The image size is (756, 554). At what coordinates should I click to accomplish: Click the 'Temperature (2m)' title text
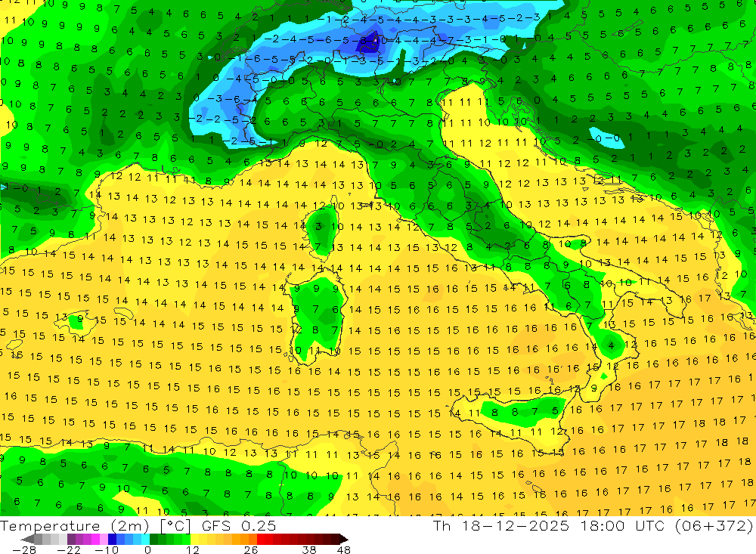[75, 526]
